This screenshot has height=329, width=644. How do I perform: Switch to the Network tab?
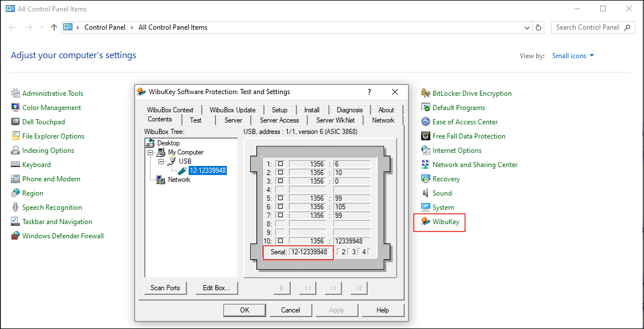point(383,120)
